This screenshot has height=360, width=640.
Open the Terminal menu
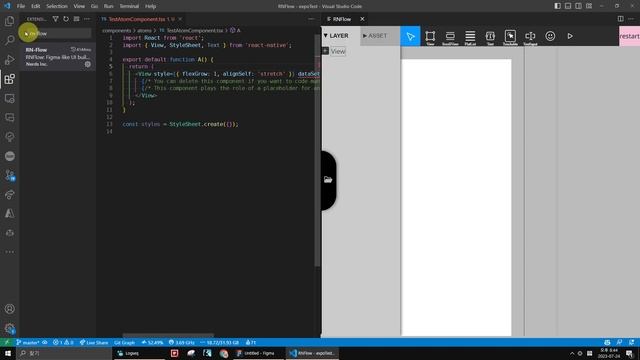point(129,6)
